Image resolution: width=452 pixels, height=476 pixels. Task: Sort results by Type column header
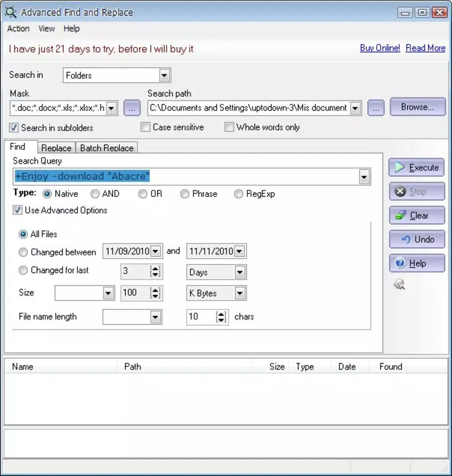point(309,367)
